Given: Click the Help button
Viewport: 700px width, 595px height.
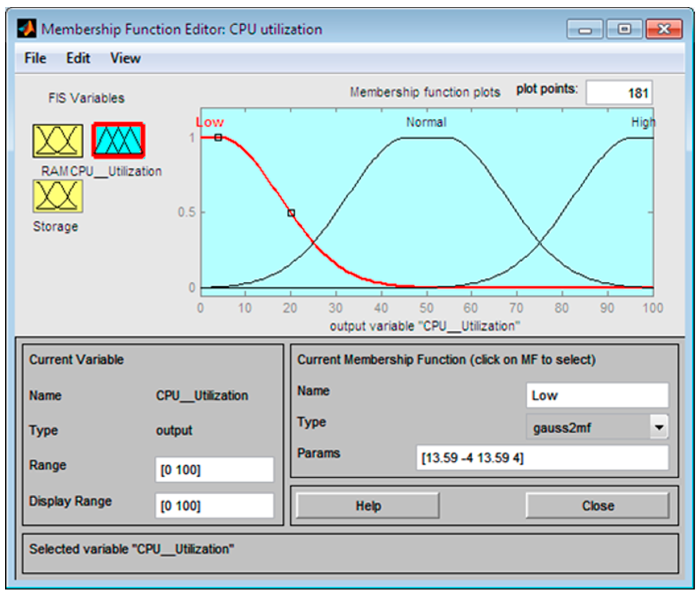Looking at the screenshot, I should pos(368,506).
